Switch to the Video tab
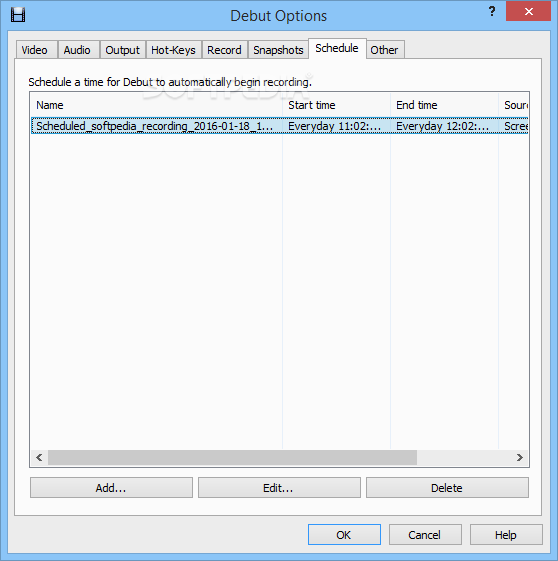This screenshot has height=561, width=558. pyautogui.click(x=36, y=50)
